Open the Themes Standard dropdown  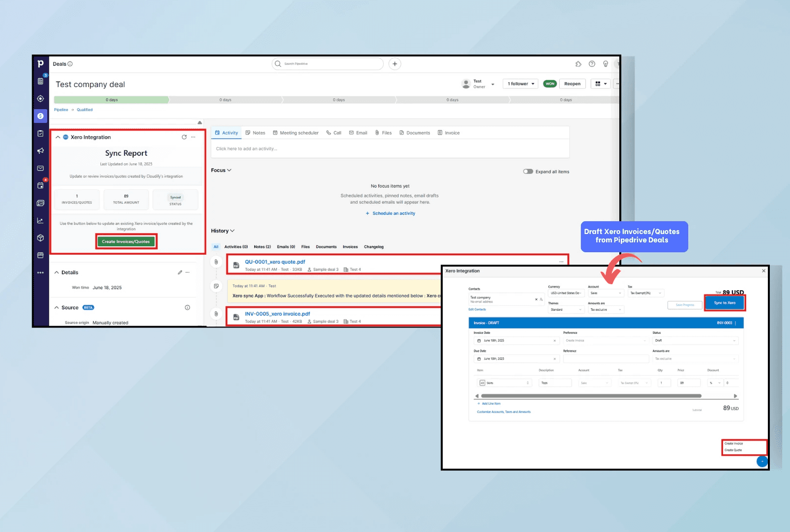(x=566, y=310)
